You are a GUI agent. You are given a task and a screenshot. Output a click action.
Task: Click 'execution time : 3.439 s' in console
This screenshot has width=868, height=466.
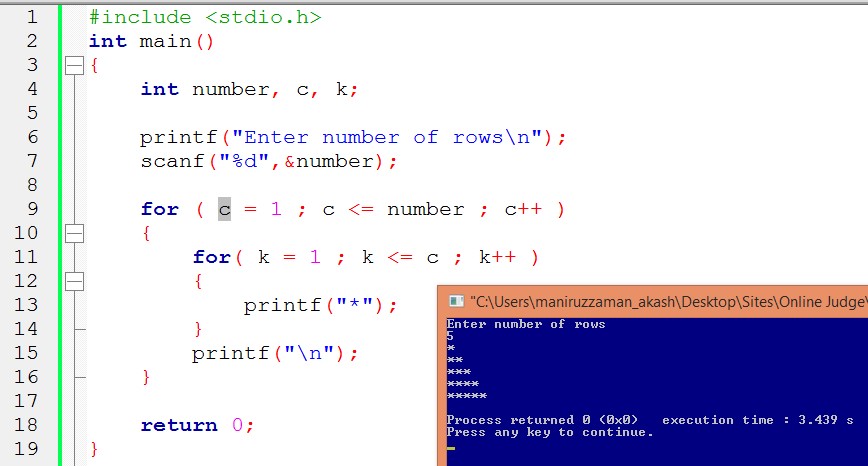point(757,420)
